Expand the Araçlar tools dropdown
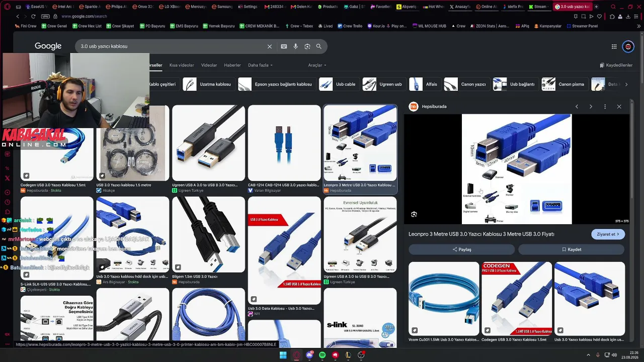The height and width of the screenshot is (362, 644). (317, 65)
